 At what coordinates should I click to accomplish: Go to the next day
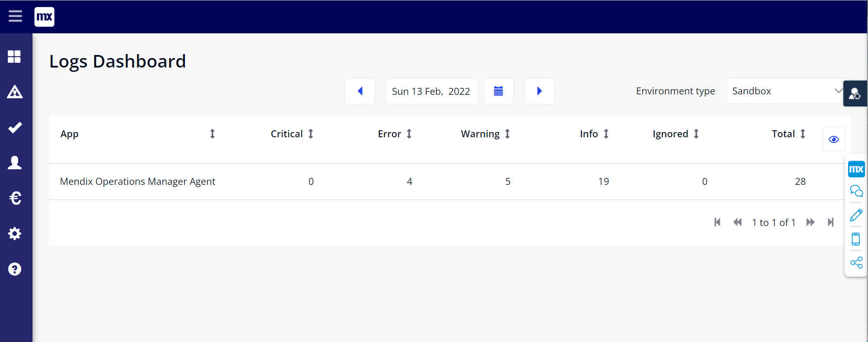(x=540, y=91)
